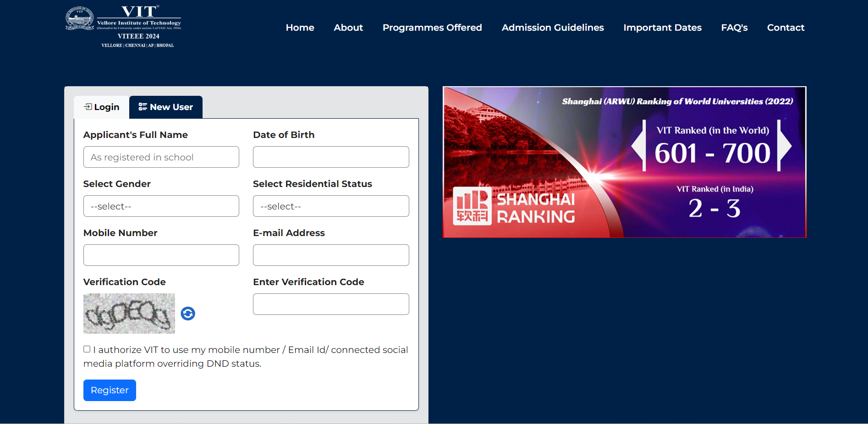Click the "Applicant's Full Name" label
This screenshot has height=424, width=868.
(136, 135)
